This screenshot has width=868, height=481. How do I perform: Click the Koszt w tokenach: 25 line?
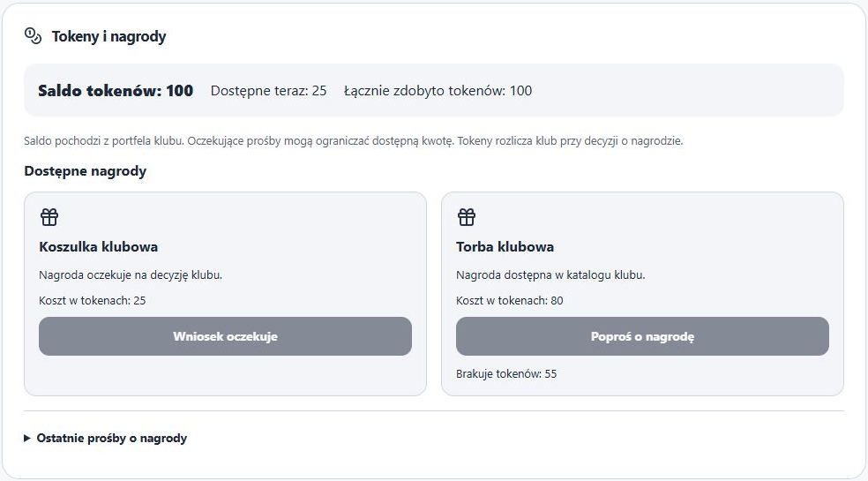point(93,300)
